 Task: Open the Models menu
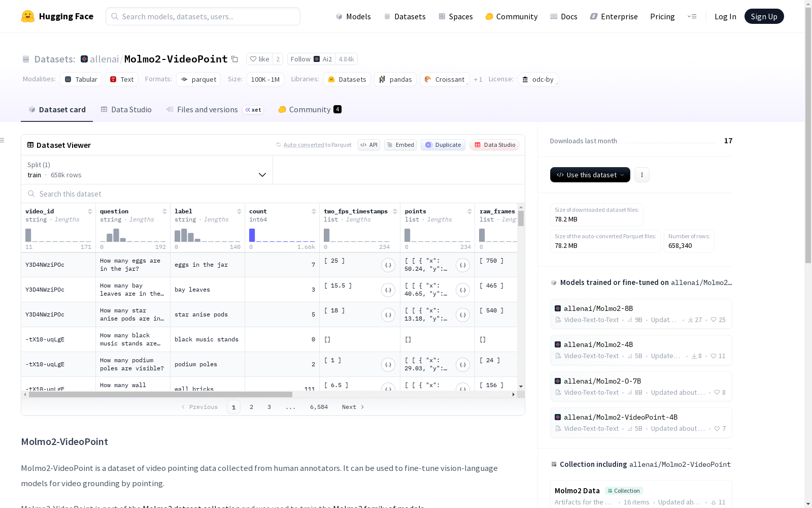[353, 16]
